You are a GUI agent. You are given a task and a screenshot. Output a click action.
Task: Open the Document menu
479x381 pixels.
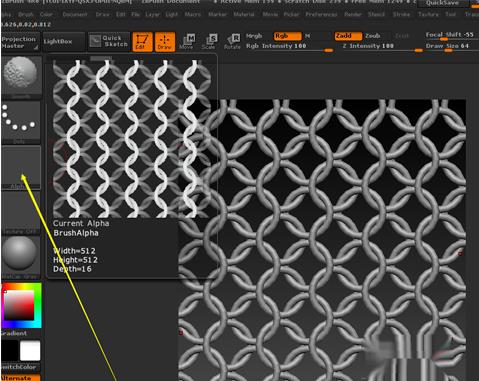tap(75, 15)
